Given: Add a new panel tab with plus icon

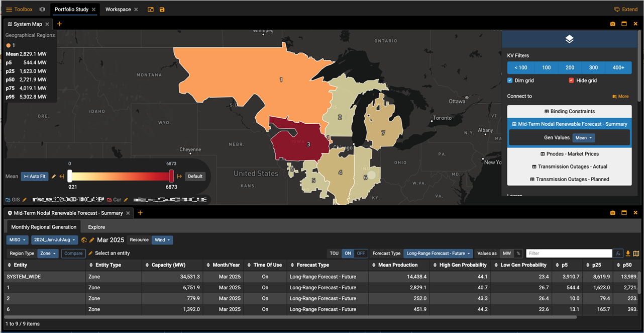Looking at the screenshot, I should pyautogui.click(x=59, y=24).
